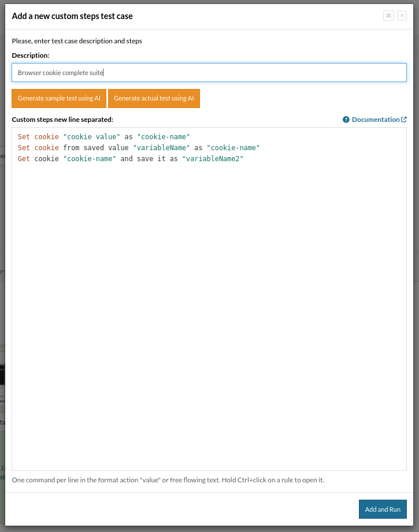
Task: Click "cookie-name" at end of first line
Action: 164,137
